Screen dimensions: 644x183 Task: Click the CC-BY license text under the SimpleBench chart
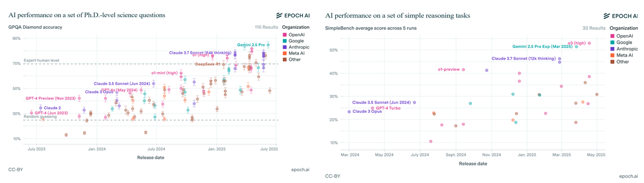(332, 176)
